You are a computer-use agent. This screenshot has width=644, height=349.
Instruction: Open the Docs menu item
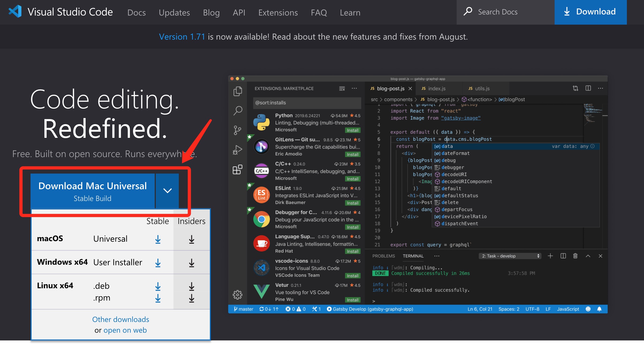[137, 13]
